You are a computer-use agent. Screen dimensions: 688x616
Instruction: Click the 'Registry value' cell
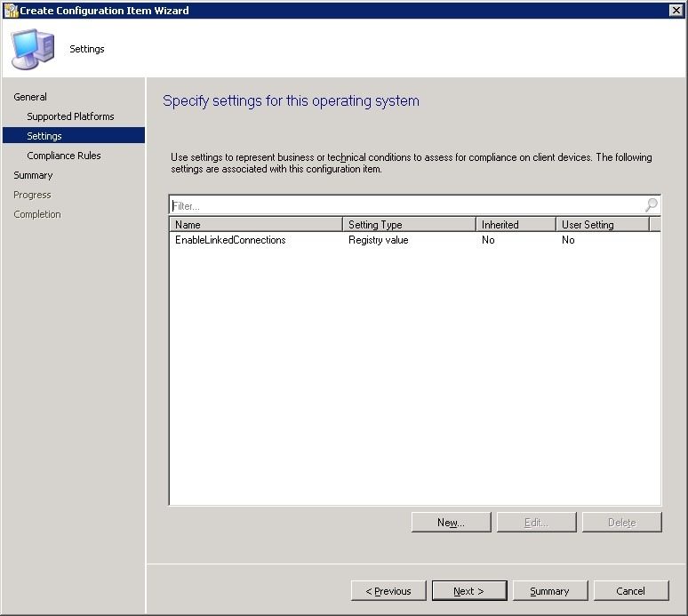tap(379, 240)
